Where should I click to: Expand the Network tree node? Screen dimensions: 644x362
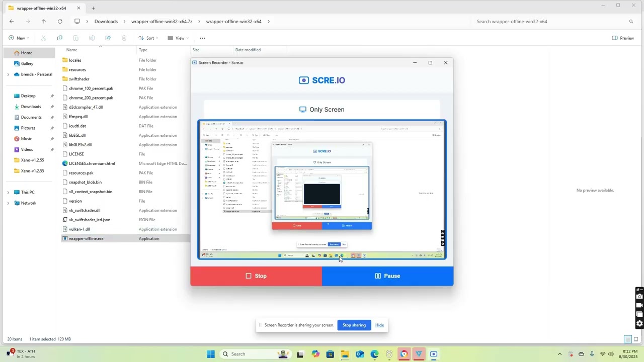[x=8, y=203]
